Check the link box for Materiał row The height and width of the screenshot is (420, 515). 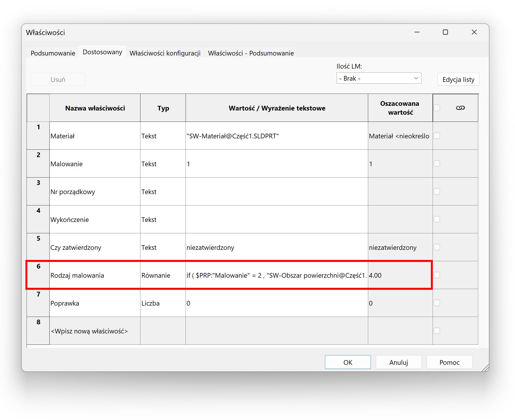(437, 136)
